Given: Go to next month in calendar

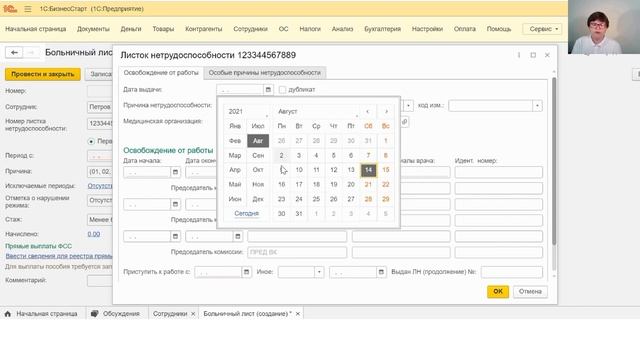Looking at the screenshot, I should [x=386, y=111].
